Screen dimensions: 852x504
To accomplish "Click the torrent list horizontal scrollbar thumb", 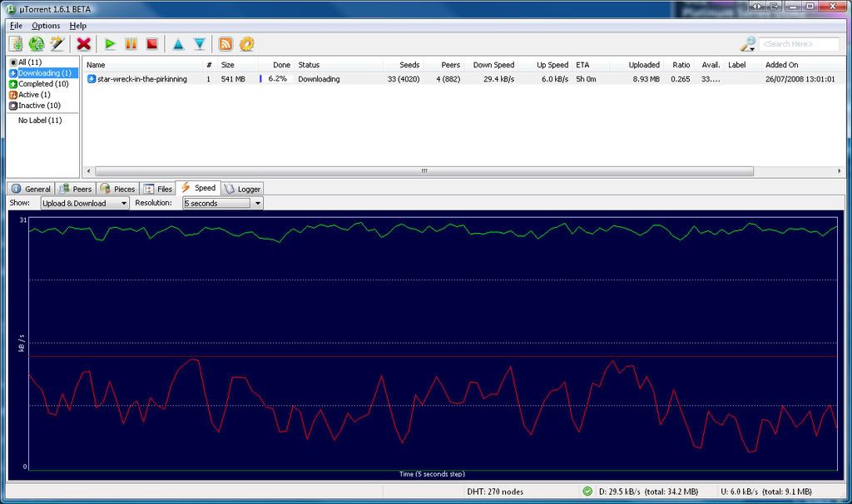I will click(424, 171).
